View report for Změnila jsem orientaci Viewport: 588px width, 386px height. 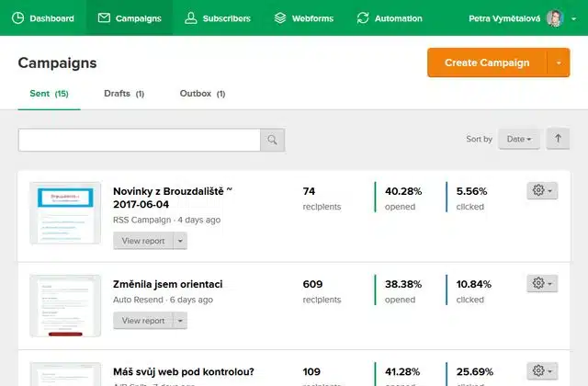[x=143, y=321]
